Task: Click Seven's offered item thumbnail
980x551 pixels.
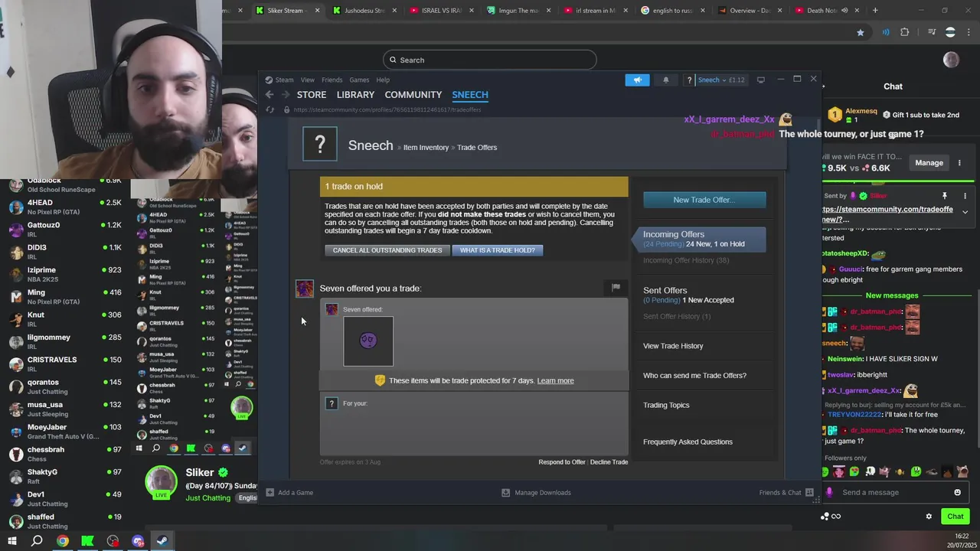Action: click(368, 341)
